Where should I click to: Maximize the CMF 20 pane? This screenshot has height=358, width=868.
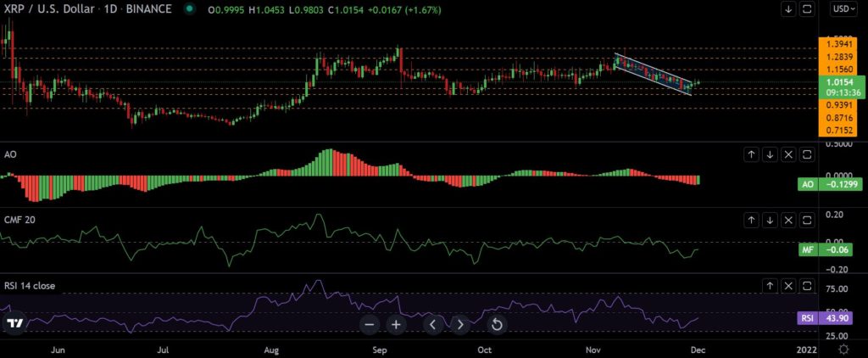pyautogui.click(x=808, y=220)
